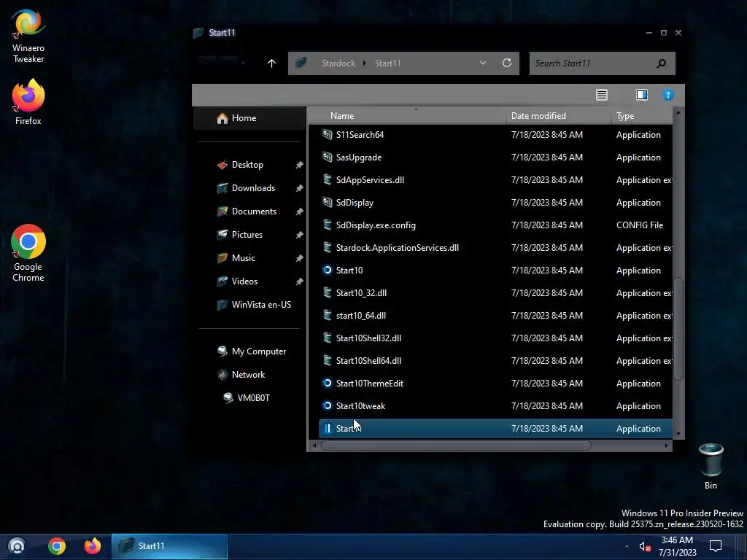The width and height of the screenshot is (747, 560).
Task: Go up one folder level arrow
Action: click(x=271, y=63)
